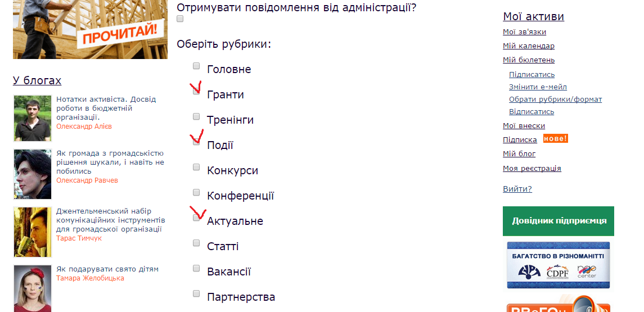Open the ПРОЧИТАЙ! construction banner
This screenshot has width=644, height=312.
(90, 29)
